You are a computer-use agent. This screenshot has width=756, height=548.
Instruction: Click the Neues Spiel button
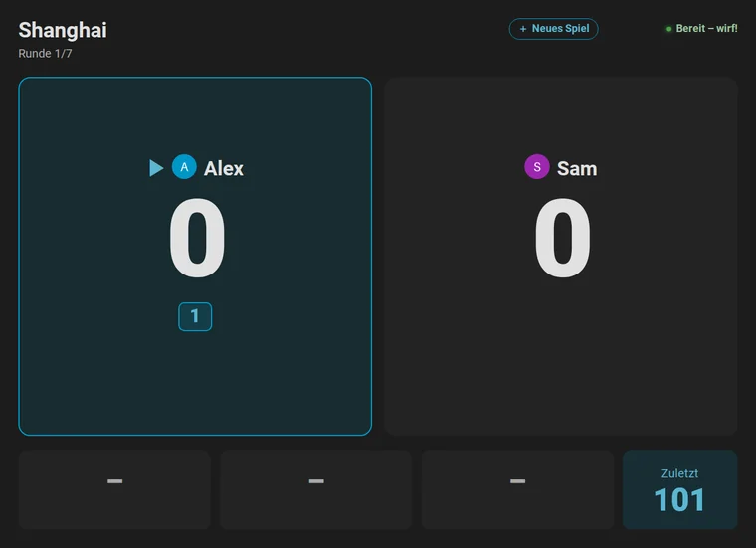pyautogui.click(x=553, y=29)
